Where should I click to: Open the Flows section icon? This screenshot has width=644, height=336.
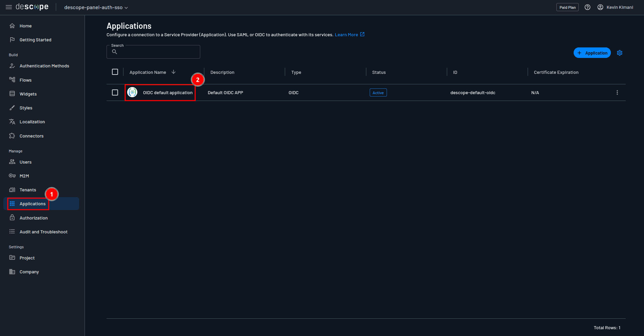(x=12, y=80)
